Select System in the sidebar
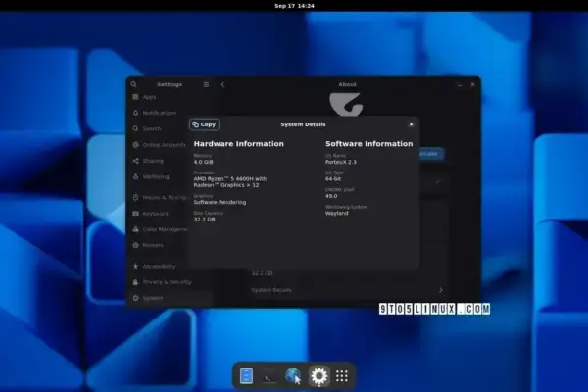 (x=170, y=298)
